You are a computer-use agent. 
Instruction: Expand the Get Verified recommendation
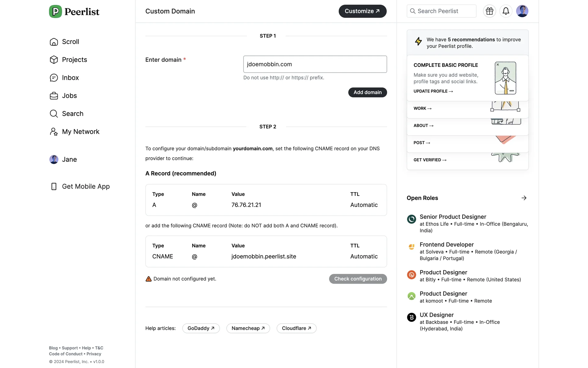click(x=430, y=160)
